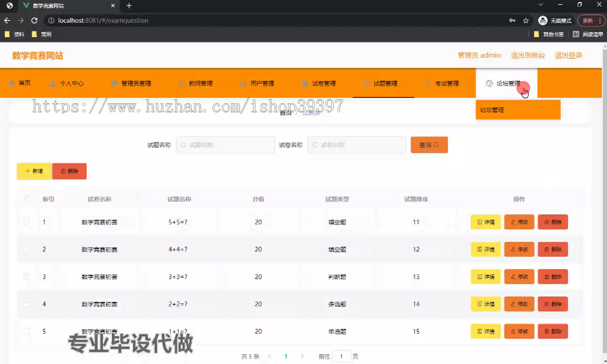607x364 pixels.
Task: Check the row 4 checkbox for 2+2=?
Action: pos(27,304)
